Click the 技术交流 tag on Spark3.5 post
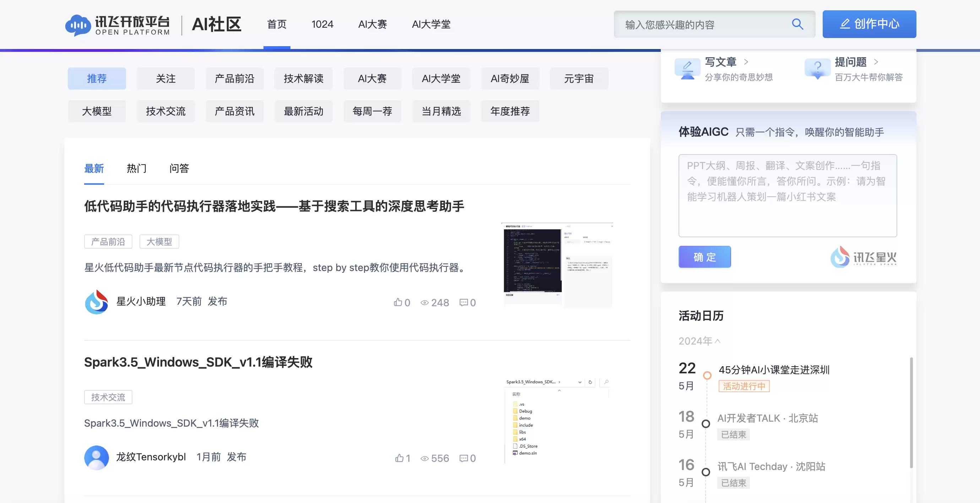The width and height of the screenshot is (980, 503). [x=108, y=397]
